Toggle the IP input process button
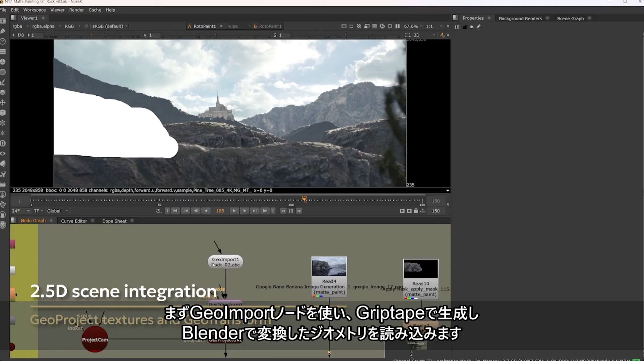This screenshot has width=644, height=361. coord(86,26)
